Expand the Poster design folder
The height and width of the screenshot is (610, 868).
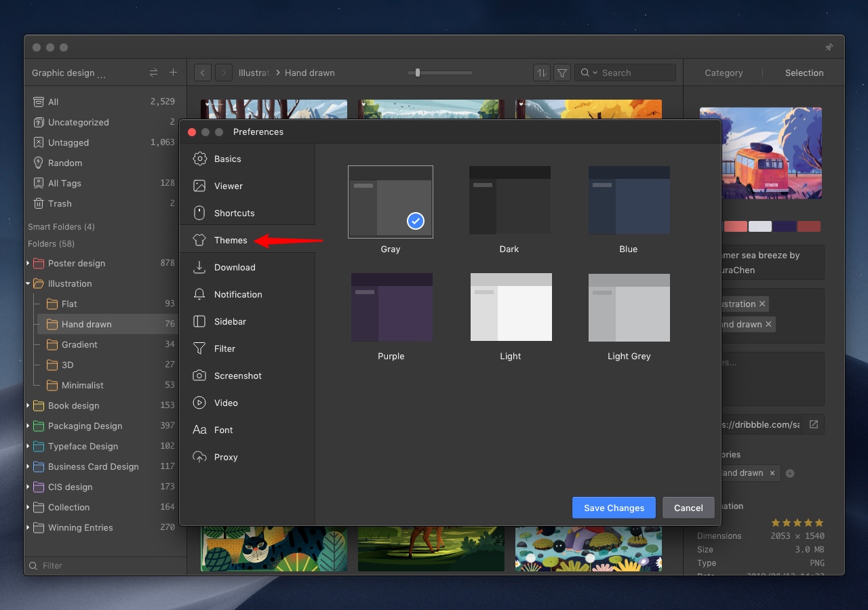pyautogui.click(x=28, y=263)
